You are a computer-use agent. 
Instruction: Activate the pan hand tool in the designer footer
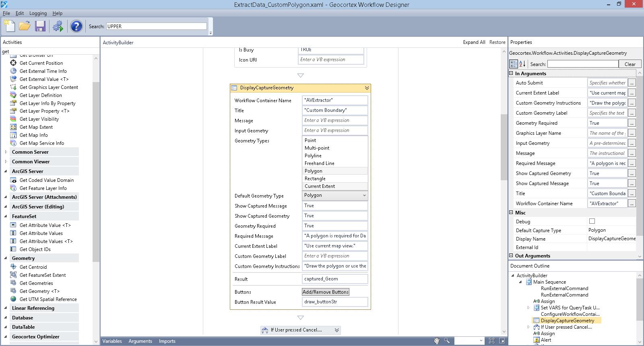pos(437,341)
